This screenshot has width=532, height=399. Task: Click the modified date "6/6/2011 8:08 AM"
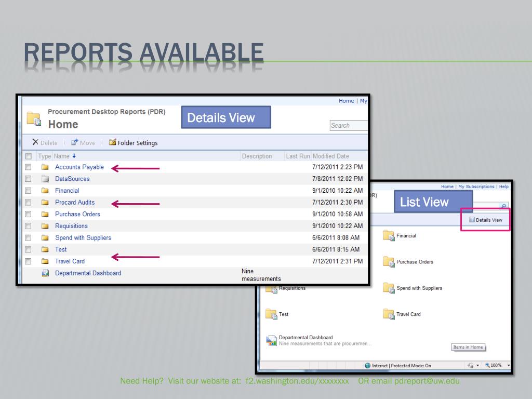coord(336,238)
